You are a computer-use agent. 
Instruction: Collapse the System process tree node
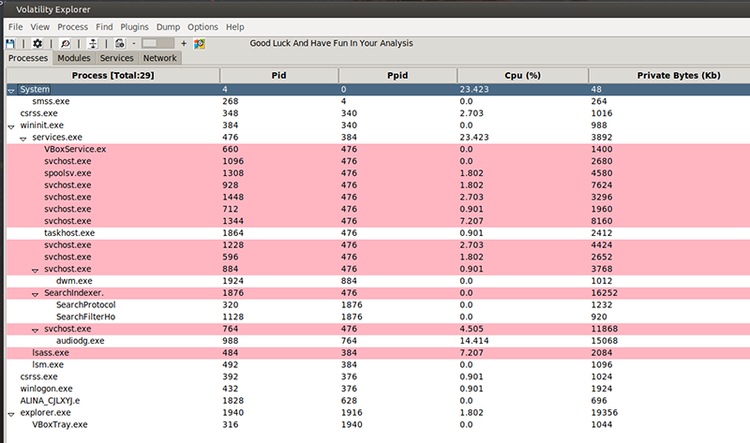click(x=11, y=90)
